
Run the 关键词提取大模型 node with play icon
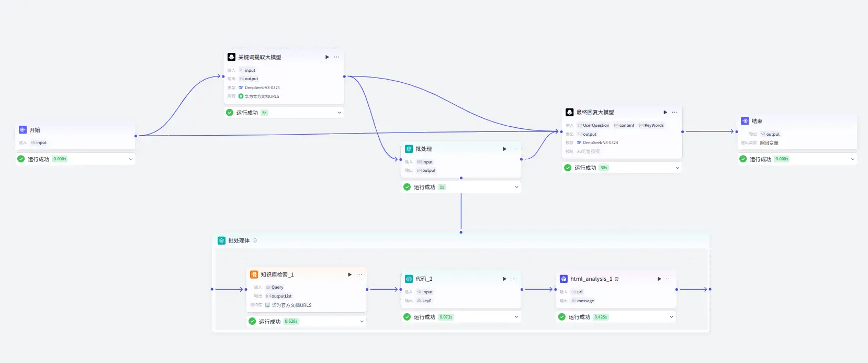(x=327, y=57)
